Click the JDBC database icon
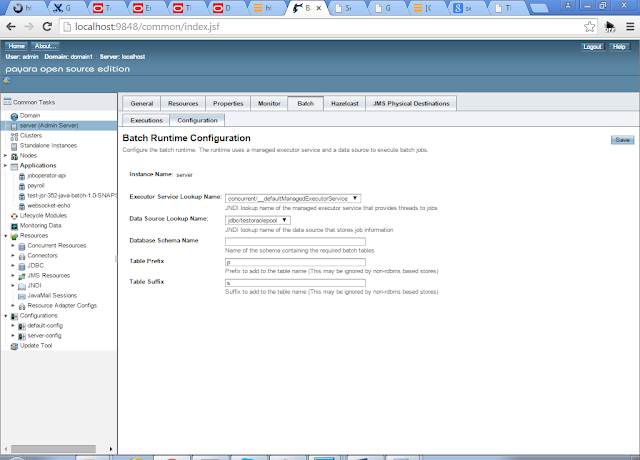The height and width of the screenshot is (460, 640). pyautogui.click(x=22, y=266)
